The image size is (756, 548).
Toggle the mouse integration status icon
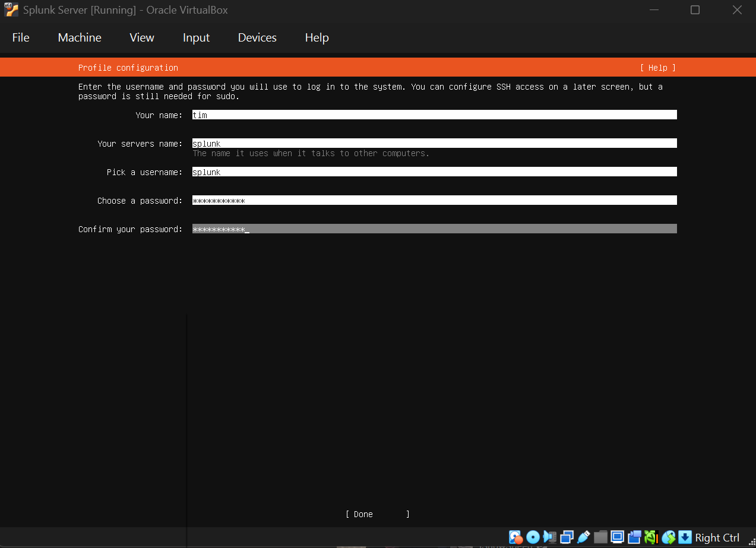(x=668, y=537)
